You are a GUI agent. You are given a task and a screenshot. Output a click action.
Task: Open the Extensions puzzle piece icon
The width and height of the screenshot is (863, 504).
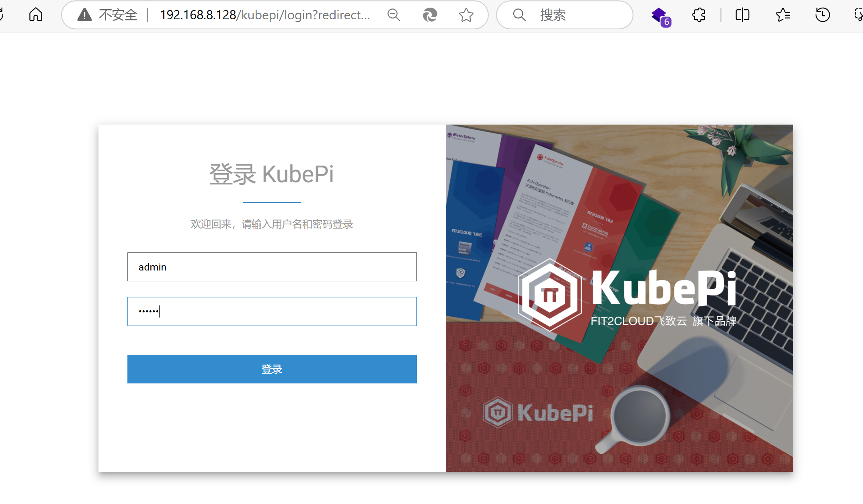pyautogui.click(x=699, y=15)
